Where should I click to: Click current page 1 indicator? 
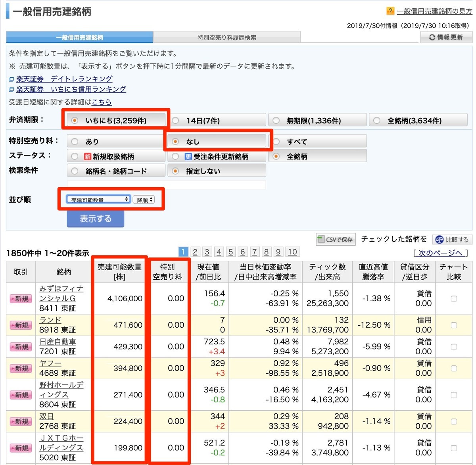point(183,252)
